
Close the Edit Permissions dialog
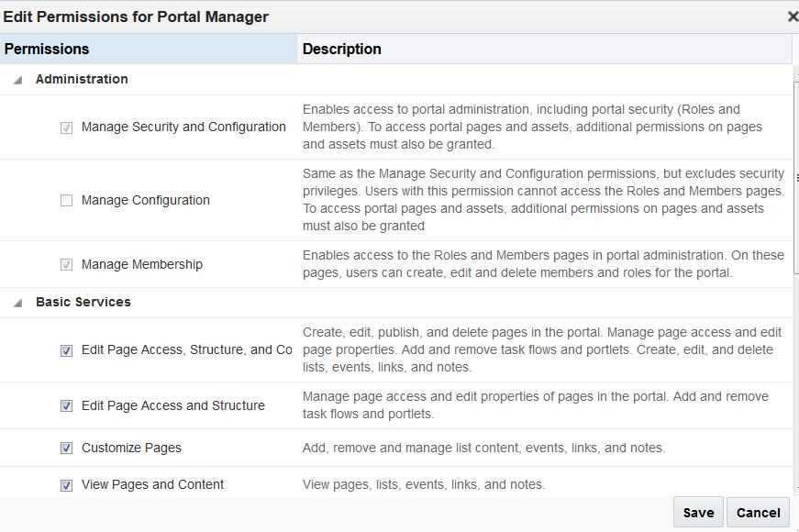(x=793, y=17)
